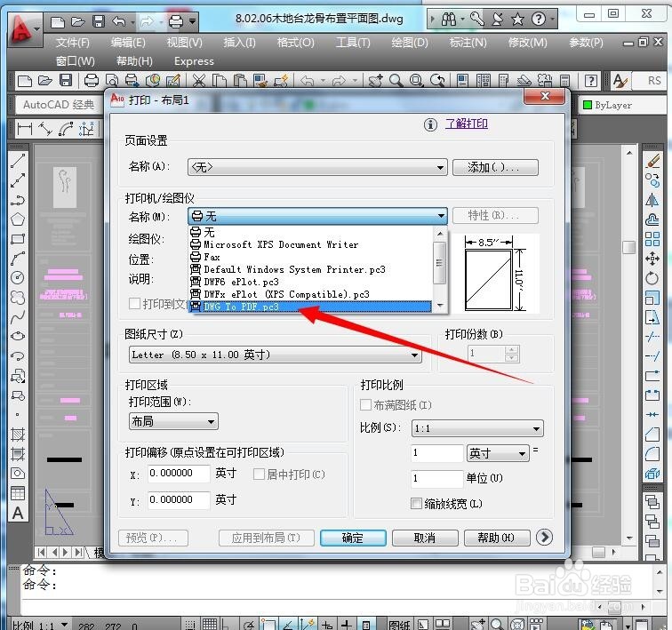Open the scale dropdown showing 1:1
The height and width of the screenshot is (630, 672).
tap(477, 428)
